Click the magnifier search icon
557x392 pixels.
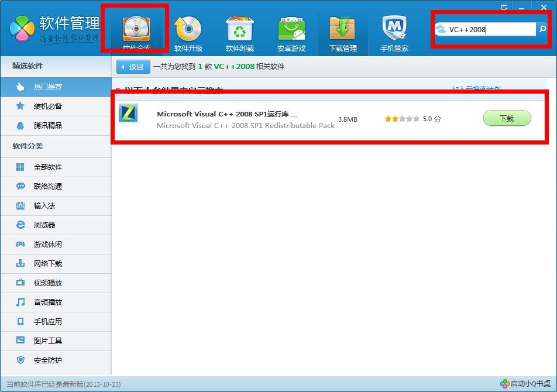pyautogui.click(x=542, y=29)
